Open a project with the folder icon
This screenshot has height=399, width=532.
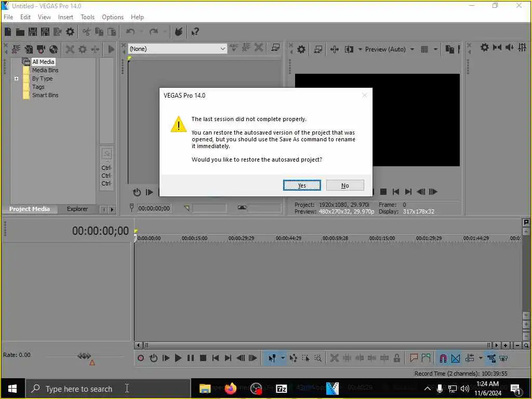(x=20, y=32)
